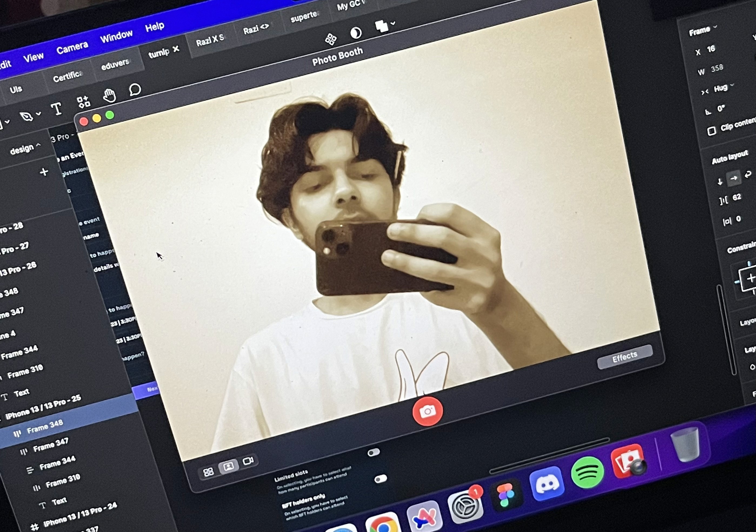The image size is (756, 532).
Task: Expand the boolean operations dropdown arrow
Action: point(393,23)
